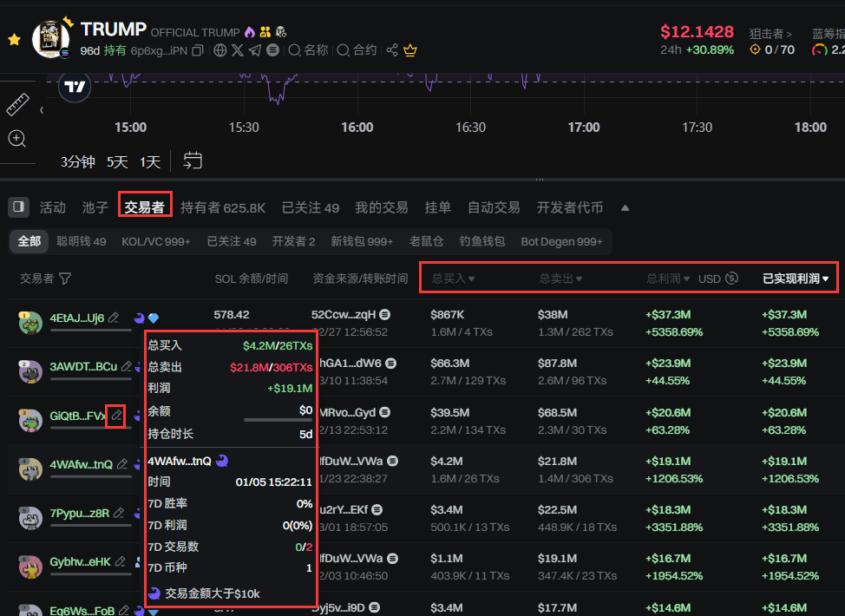Edit the note for GiQtB...FVx
The image size is (845, 616).
[x=116, y=416]
